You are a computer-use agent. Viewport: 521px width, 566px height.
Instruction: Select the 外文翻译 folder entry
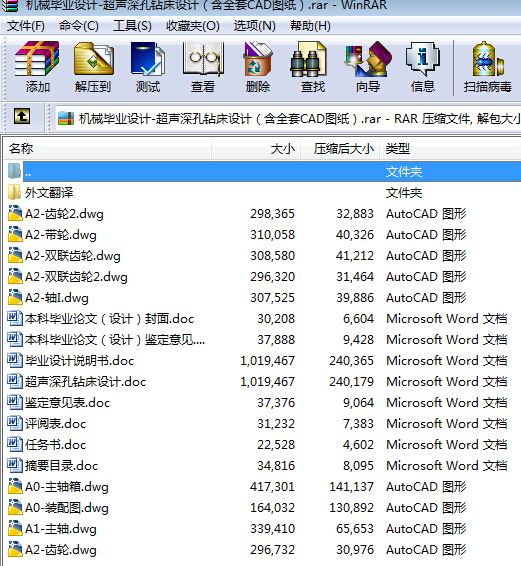tap(49, 192)
